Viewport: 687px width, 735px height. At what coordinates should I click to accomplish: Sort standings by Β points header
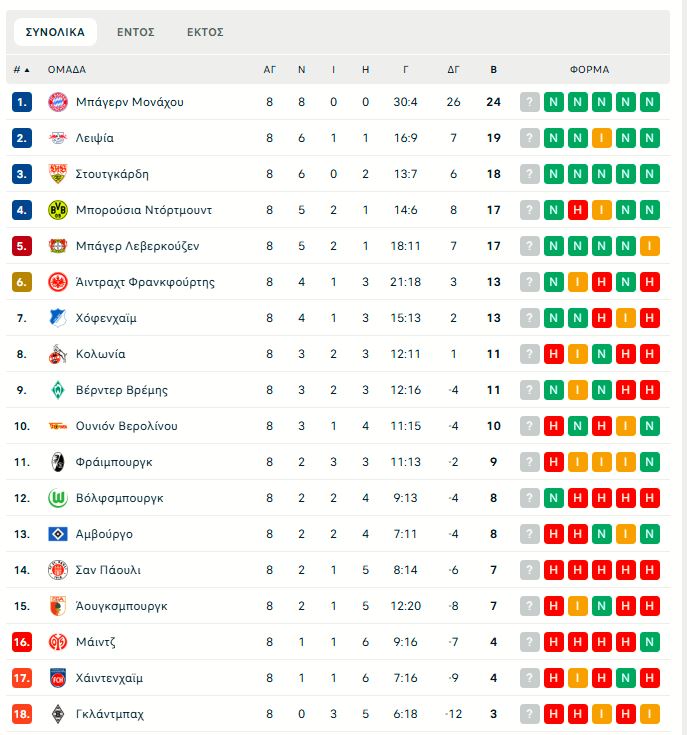point(493,70)
